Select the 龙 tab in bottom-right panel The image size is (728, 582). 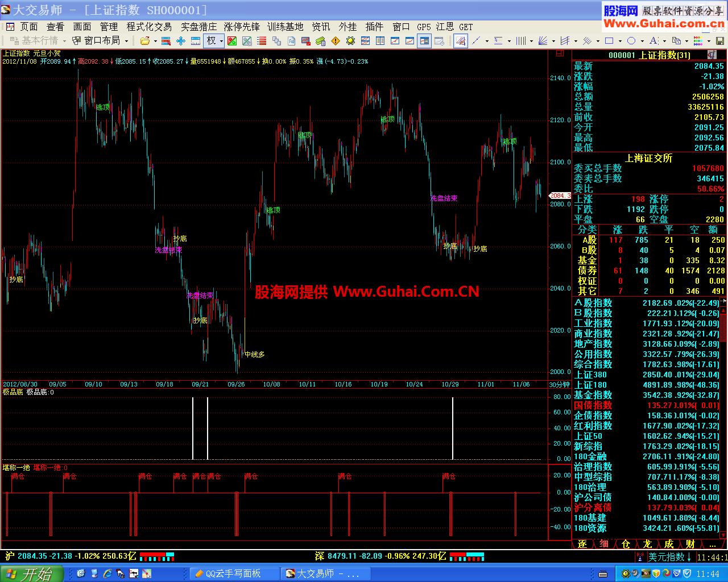pyautogui.click(x=647, y=544)
